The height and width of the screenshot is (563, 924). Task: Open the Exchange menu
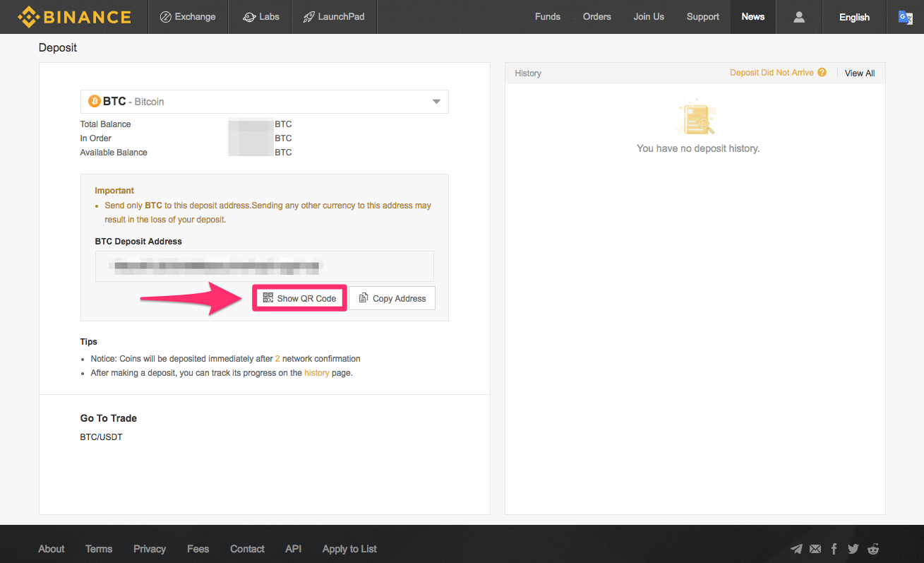point(188,17)
